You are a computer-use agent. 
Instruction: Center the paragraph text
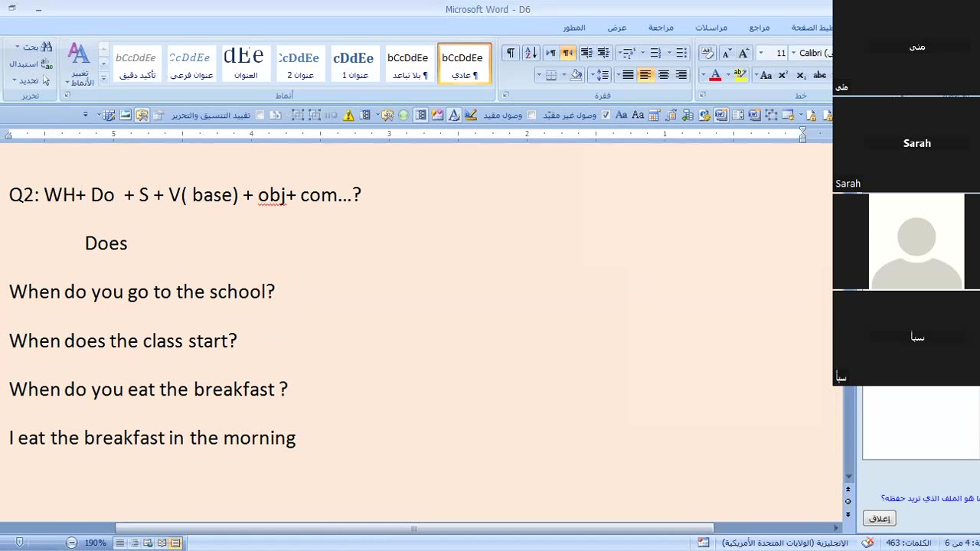click(x=663, y=75)
